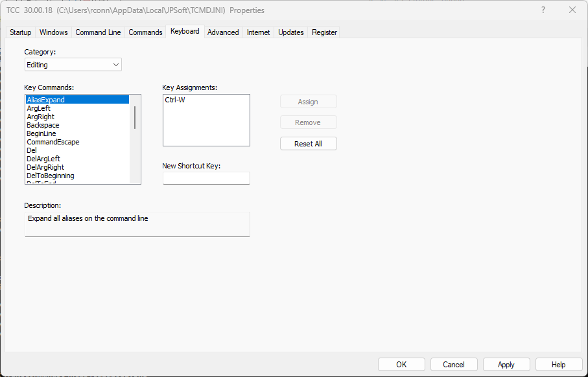
Task: Click the Cancel button
Action: [454, 365]
